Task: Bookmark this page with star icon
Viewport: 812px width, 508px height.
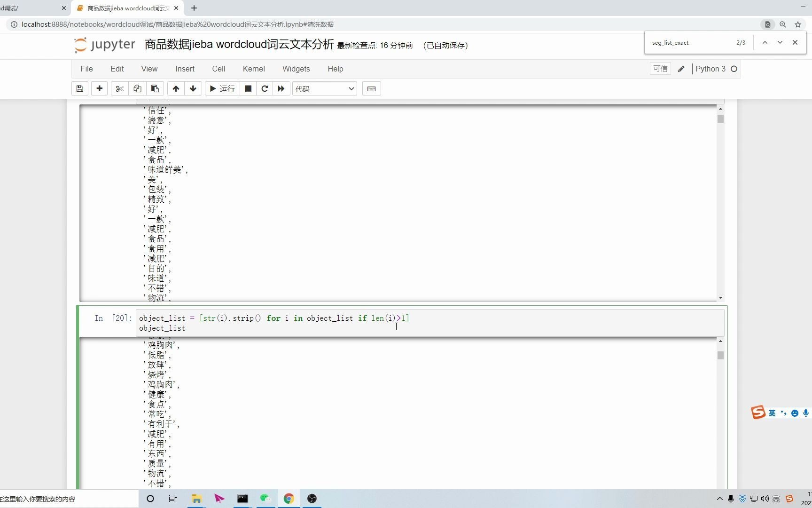Action: (x=797, y=24)
